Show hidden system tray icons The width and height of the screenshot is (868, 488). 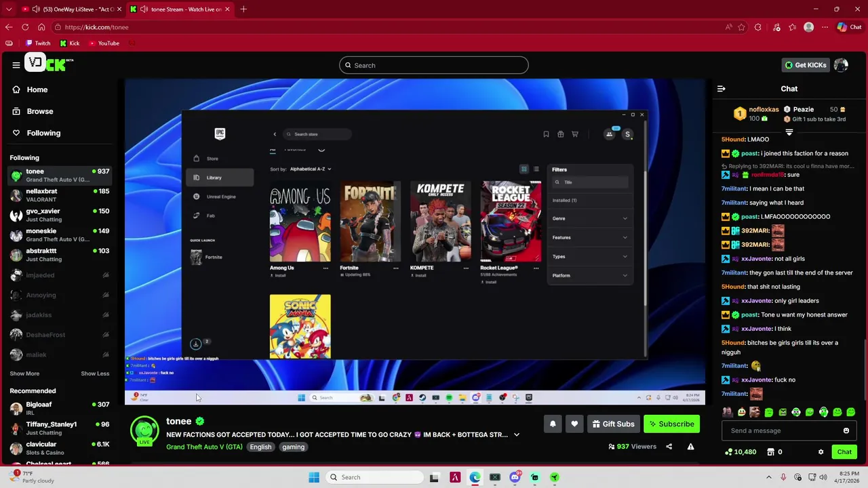click(768, 477)
